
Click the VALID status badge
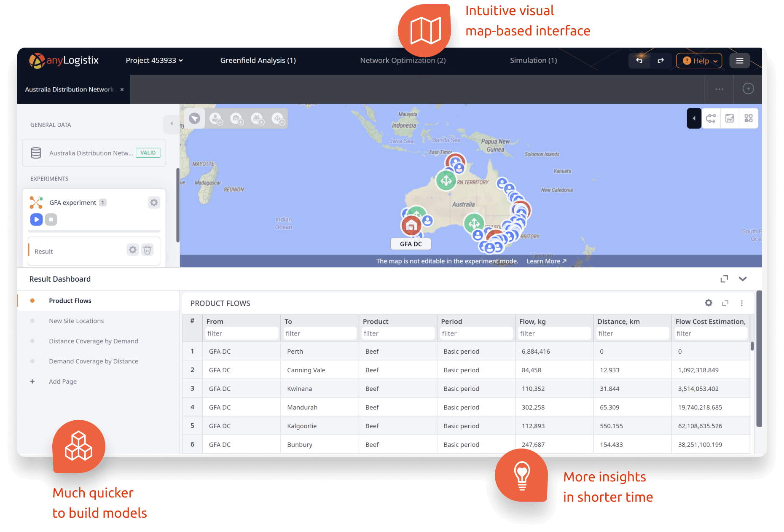148,153
